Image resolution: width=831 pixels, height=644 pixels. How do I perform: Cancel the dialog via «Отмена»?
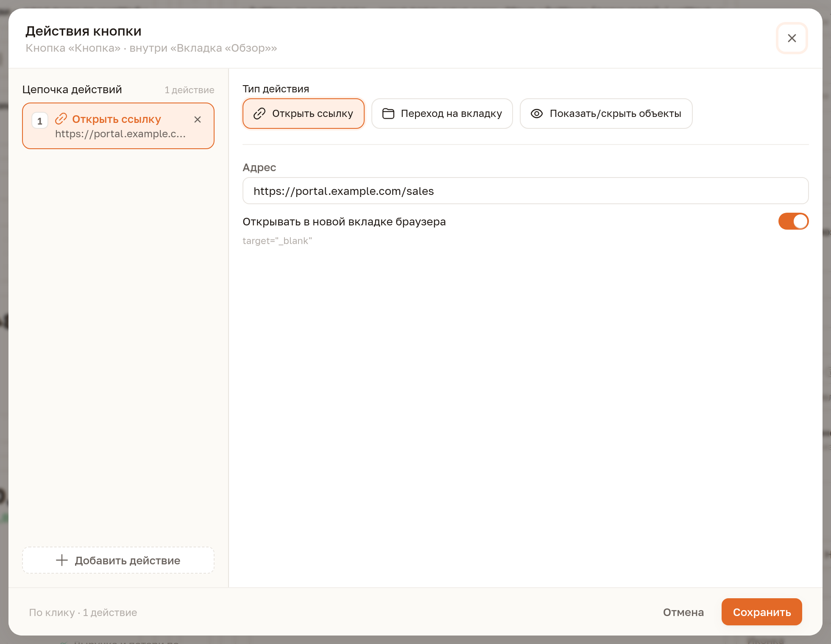click(683, 612)
